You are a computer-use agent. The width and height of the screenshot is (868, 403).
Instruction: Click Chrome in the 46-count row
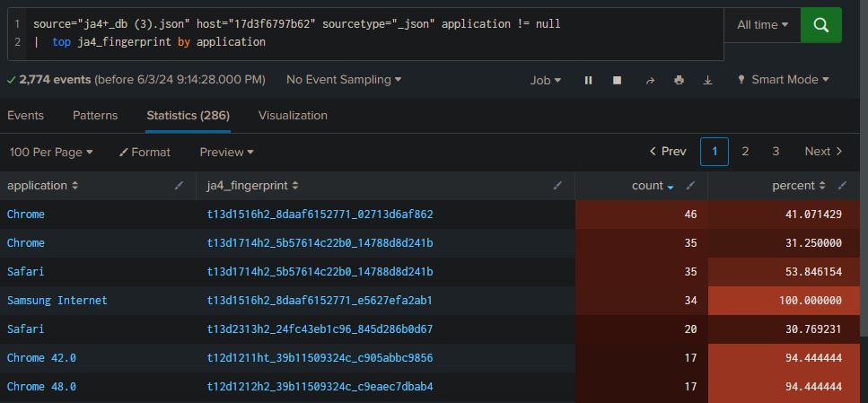coord(25,215)
